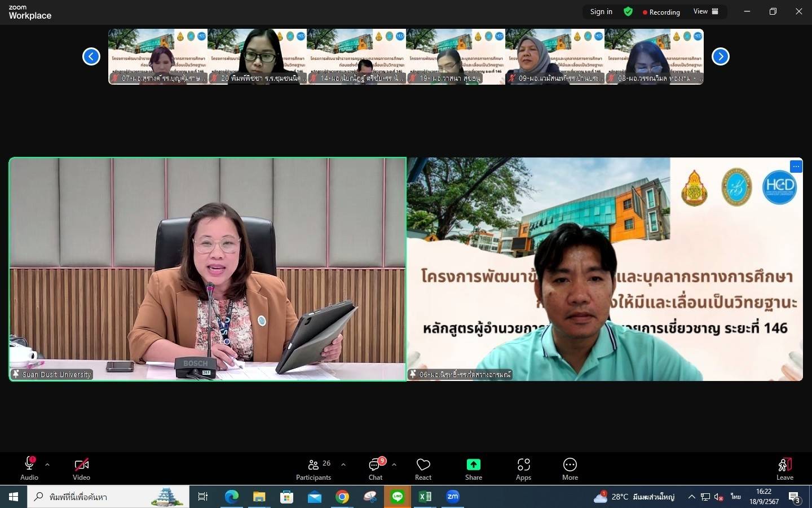Expand the arrow next to Participants
The image size is (812, 508).
(343, 465)
